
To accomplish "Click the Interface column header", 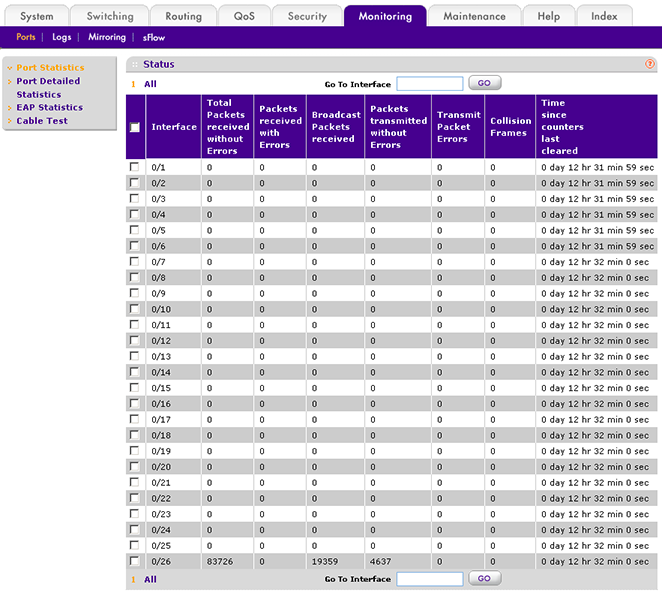I will coord(174,127).
